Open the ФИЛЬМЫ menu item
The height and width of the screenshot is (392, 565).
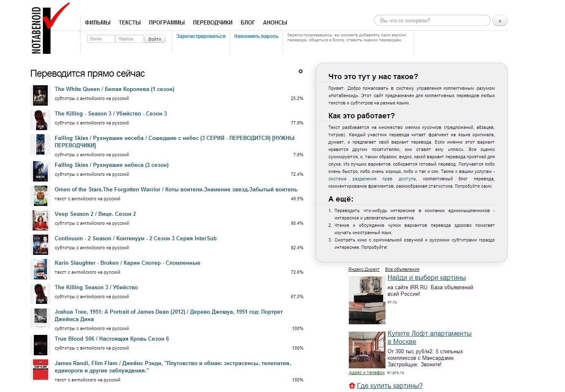[97, 22]
